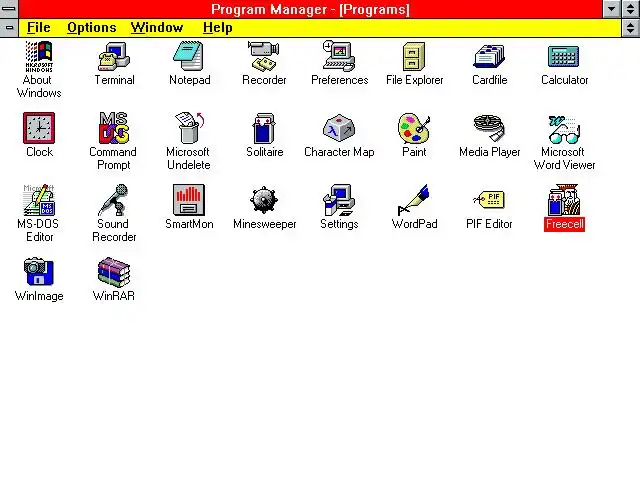The width and height of the screenshot is (640, 480).
Task: Click the Program Manager title bar text
Action: (x=310, y=9)
